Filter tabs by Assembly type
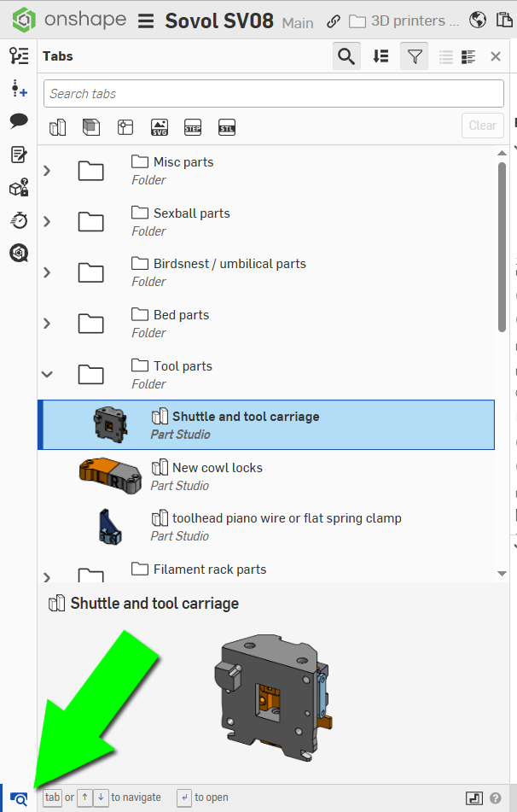Screen dimensions: 517x812 click(91, 127)
